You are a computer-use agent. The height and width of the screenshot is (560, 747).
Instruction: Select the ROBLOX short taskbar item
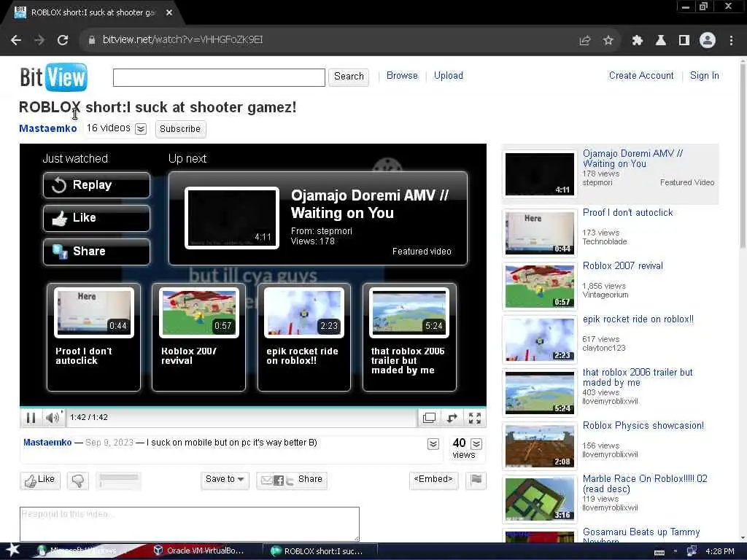click(x=320, y=551)
